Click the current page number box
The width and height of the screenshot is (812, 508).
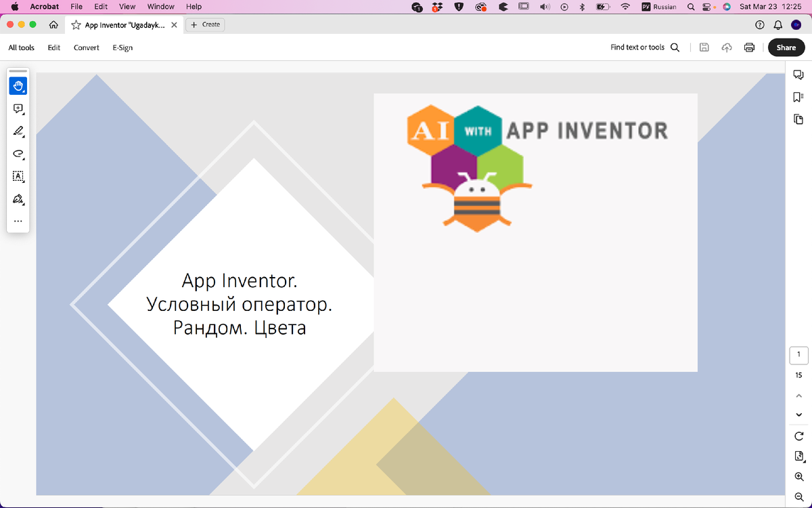point(798,355)
